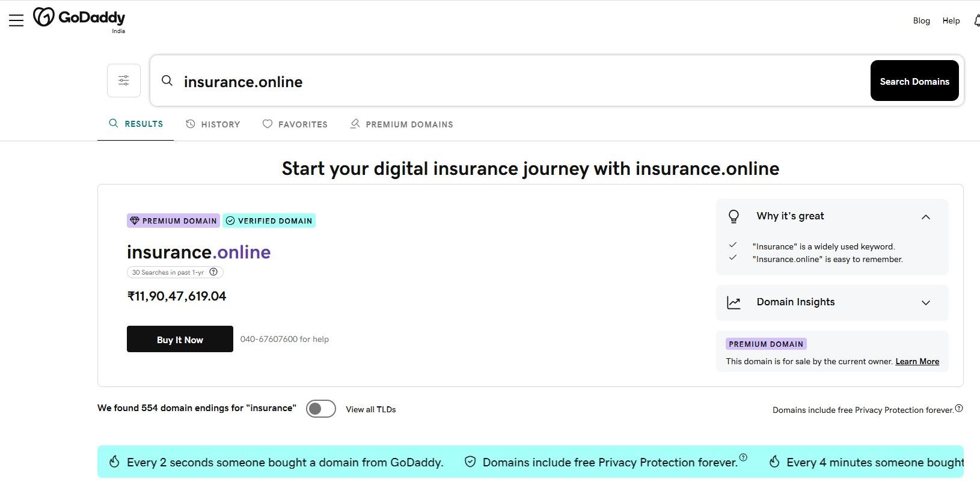Click the Domain Insights chart icon
This screenshot has width=980, height=485.
[x=733, y=302]
